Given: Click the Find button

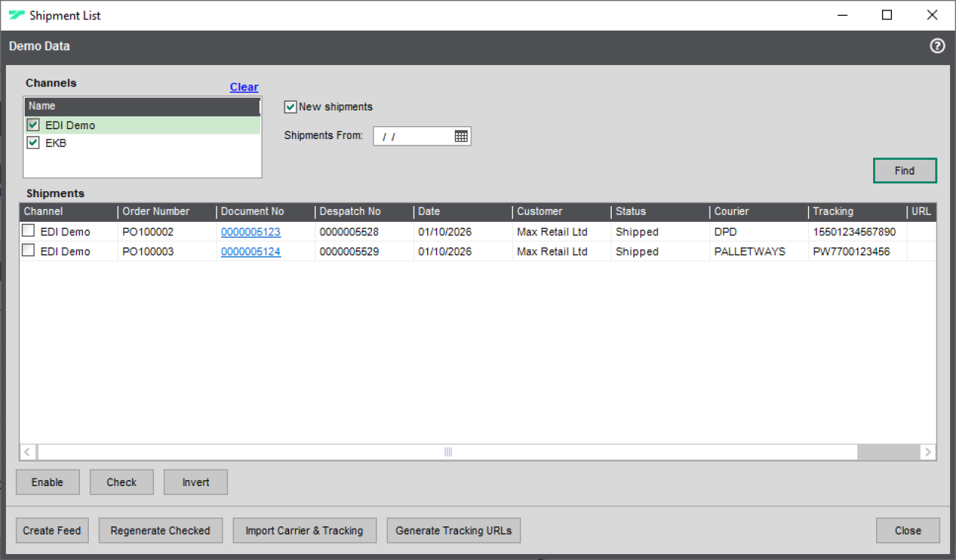Looking at the screenshot, I should click(x=904, y=170).
